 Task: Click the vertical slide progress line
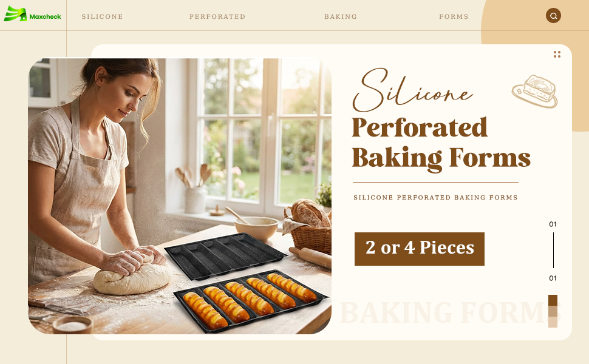553,251
